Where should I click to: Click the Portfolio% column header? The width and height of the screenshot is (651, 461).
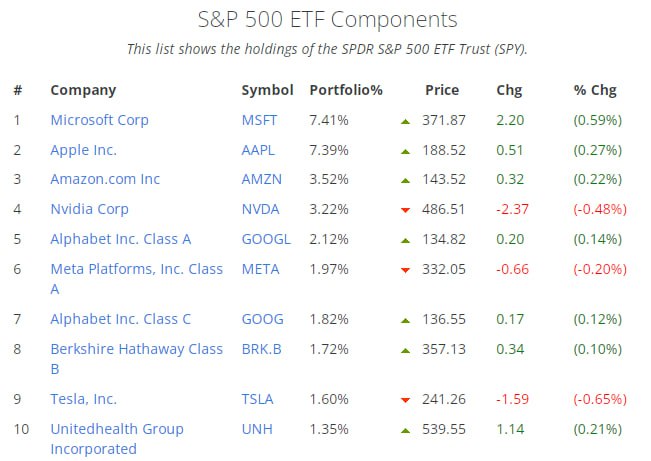point(346,90)
